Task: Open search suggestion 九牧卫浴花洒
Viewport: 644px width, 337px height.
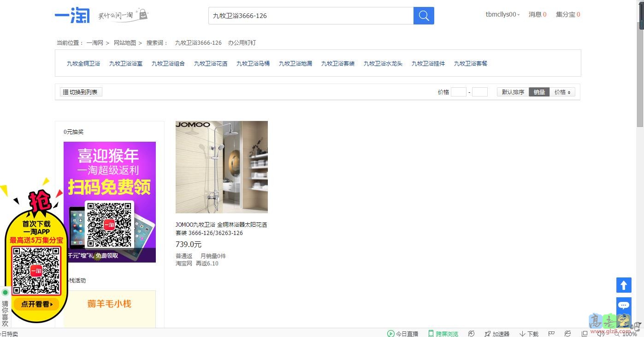Action: click(210, 63)
